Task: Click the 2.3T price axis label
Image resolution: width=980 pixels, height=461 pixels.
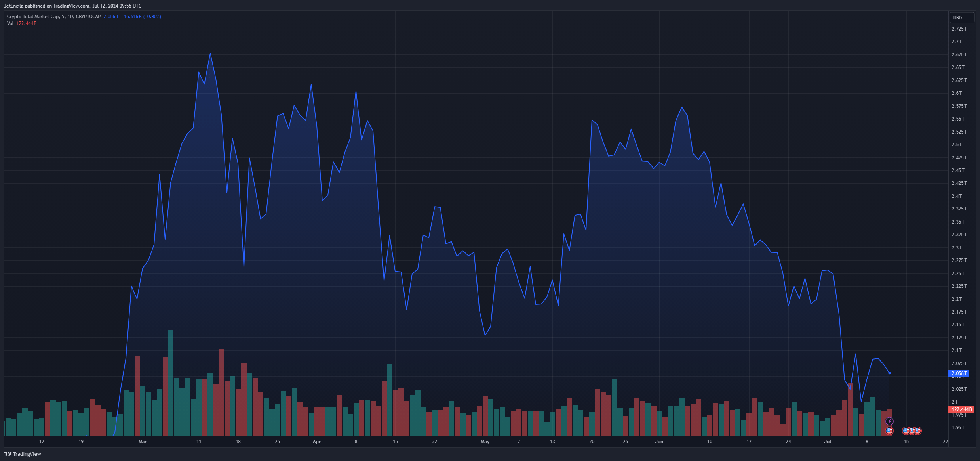Action: tap(957, 248)
